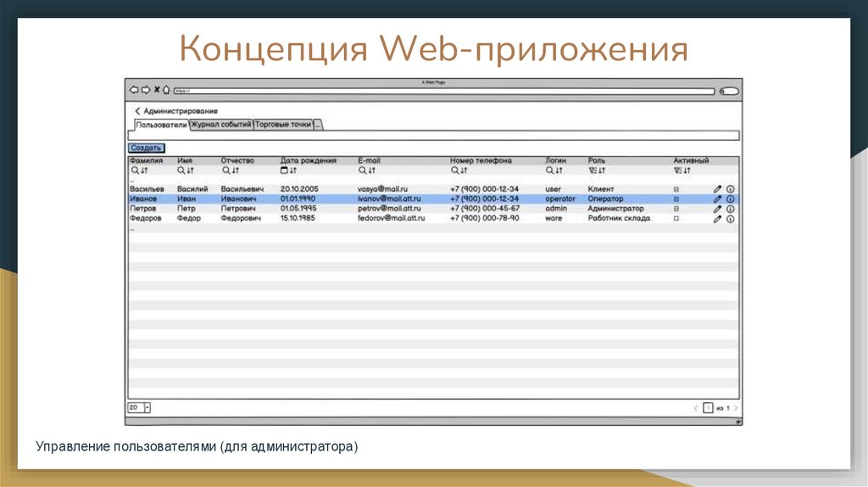The height and width of the screenshot is (487, 868).
Task: Sort table by Логин column
Action: (x=559, y=171)
